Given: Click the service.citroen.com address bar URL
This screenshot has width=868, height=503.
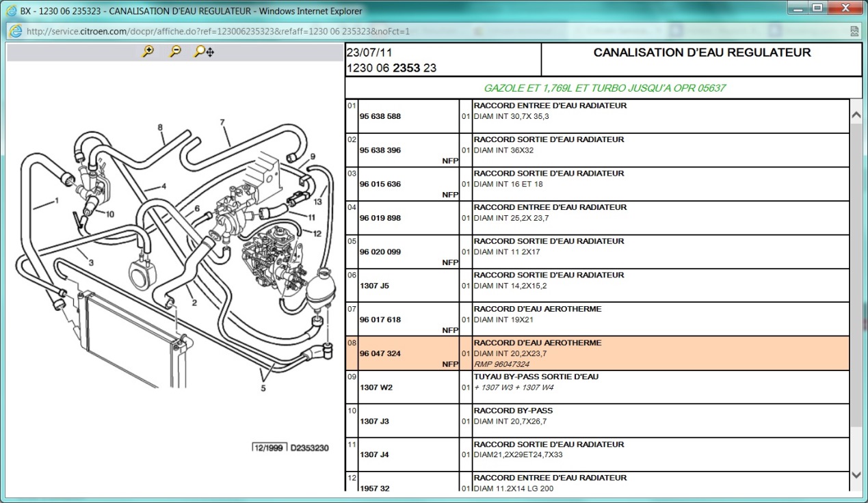Looking at the screenshot, I should pyautogui.click(x=218, y=31).
